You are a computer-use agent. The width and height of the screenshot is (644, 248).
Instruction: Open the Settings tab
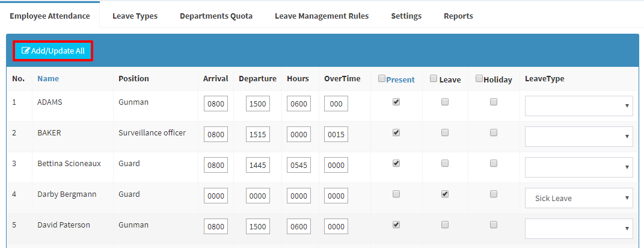406,16
